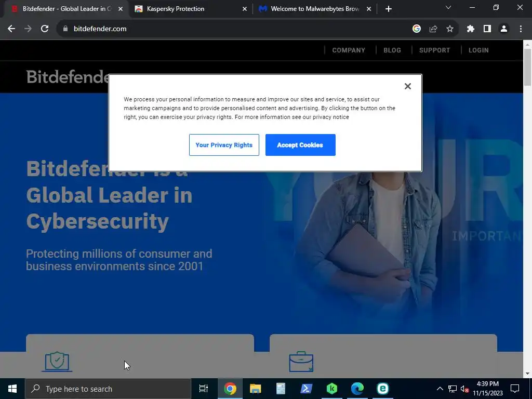This screenshot has height=399, width=532.
Task: Open a new browser tab
Action: point(389,9)
